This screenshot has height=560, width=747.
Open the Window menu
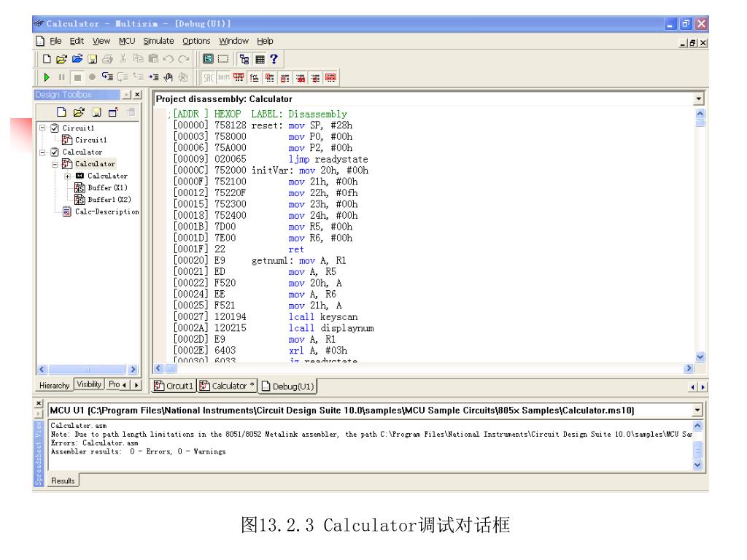click(x=233, y=41)
